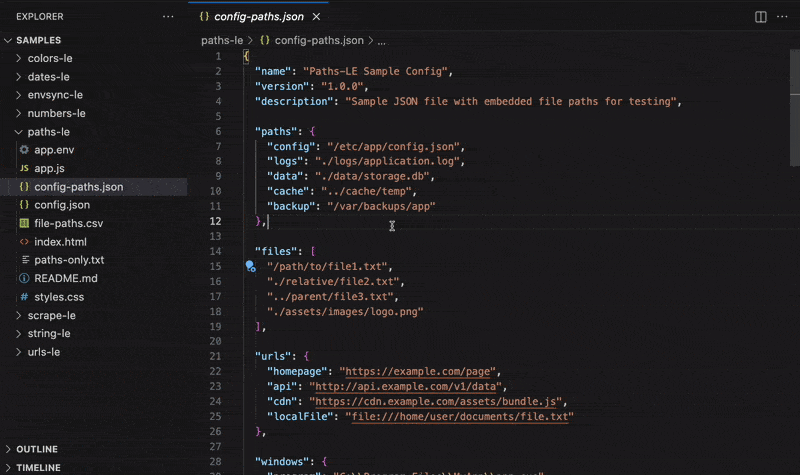Viewport: 800px width, 475px height.
Task: Click line number 21 in gutter
Action: point(215,356)
